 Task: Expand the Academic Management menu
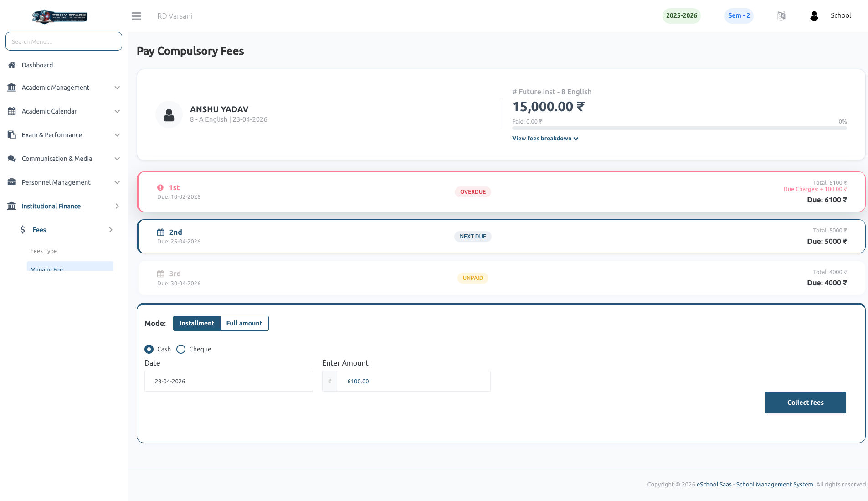click(x=64, y=88)
